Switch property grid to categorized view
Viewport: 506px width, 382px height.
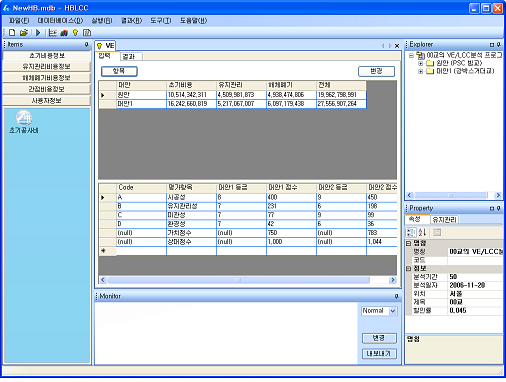tap(411, 232)
